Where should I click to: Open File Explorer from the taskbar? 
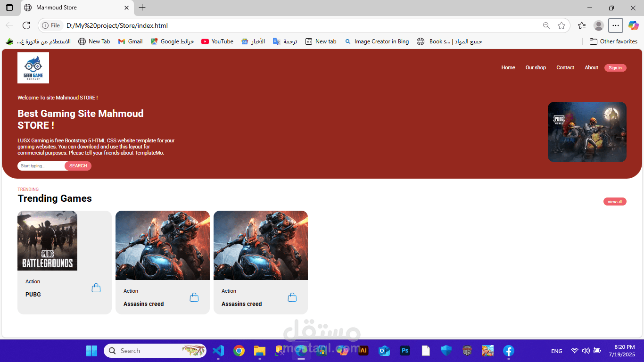click(x=260, y=351)
